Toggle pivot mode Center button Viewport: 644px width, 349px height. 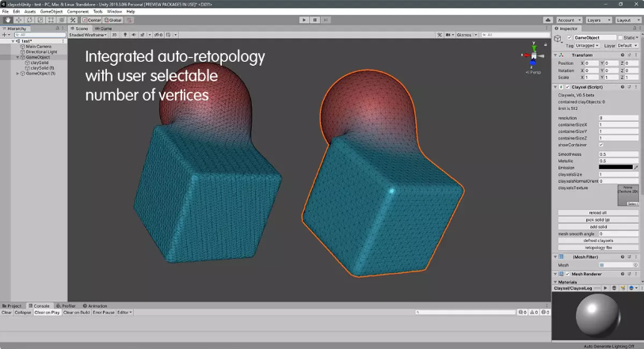[x=92, y=20]
